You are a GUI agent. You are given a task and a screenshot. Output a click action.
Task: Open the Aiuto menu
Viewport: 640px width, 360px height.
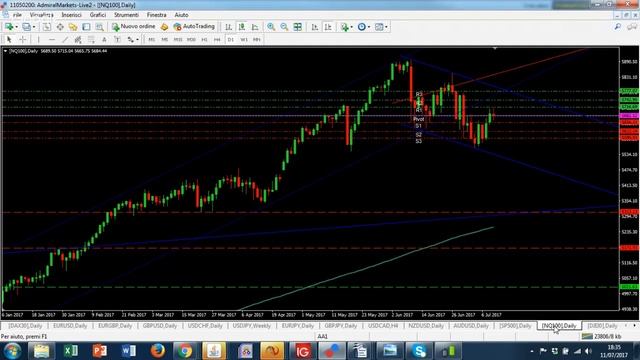pyautogui.click(x=181, y=15)
